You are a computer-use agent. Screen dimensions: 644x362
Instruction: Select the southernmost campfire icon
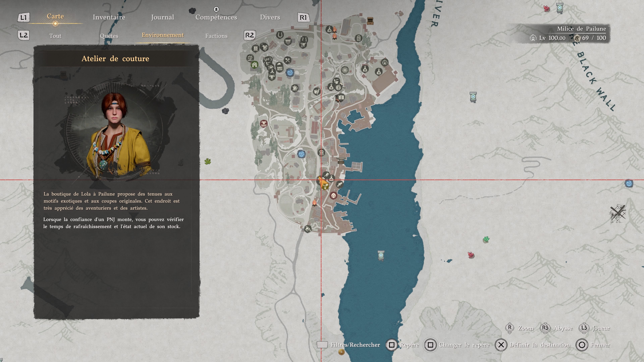[314, 203]
